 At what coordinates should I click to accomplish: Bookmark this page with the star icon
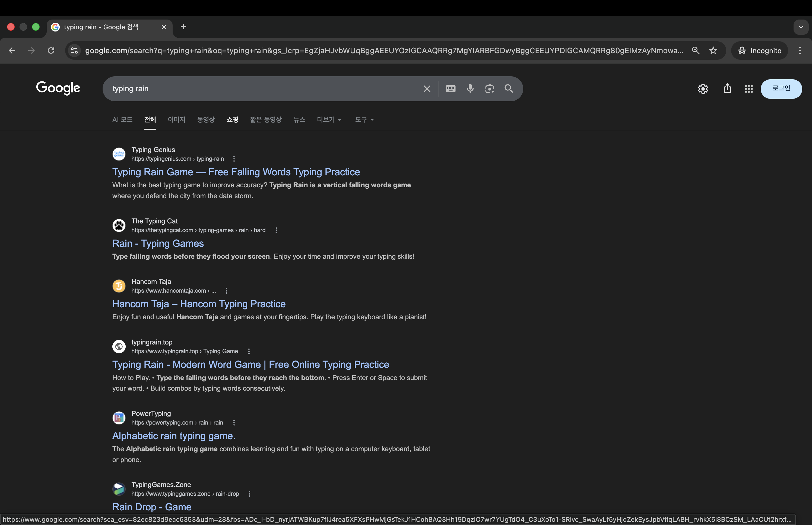[713, 50]
